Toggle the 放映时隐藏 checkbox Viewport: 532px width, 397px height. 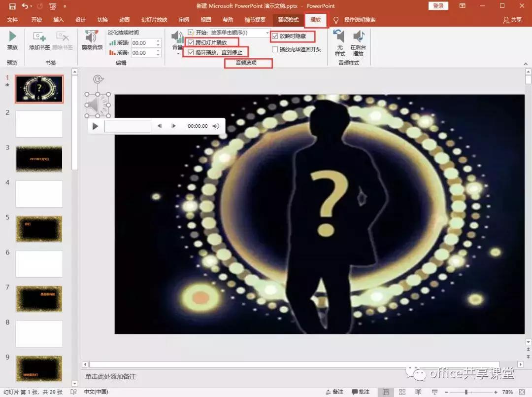tap(275, 36)
